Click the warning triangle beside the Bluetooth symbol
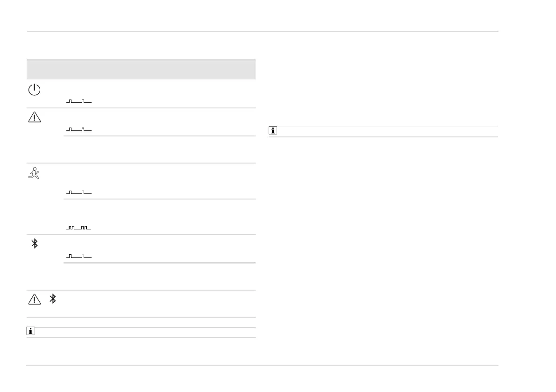Screen dimensions: 556x392 pyautogui.click(x=35, y=299)
